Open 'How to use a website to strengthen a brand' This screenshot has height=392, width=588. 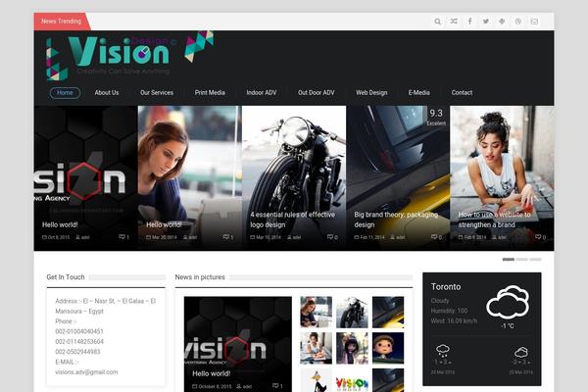tap(494, 220)
